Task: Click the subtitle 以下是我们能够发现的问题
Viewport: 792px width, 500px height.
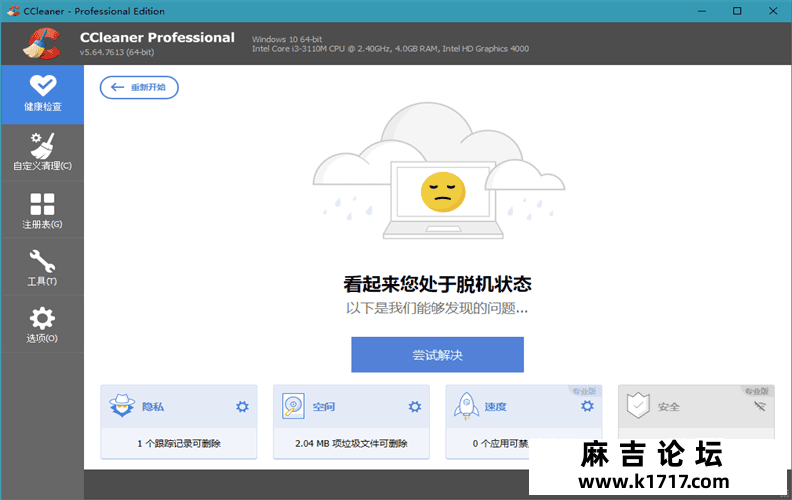Action: [437, 308]
